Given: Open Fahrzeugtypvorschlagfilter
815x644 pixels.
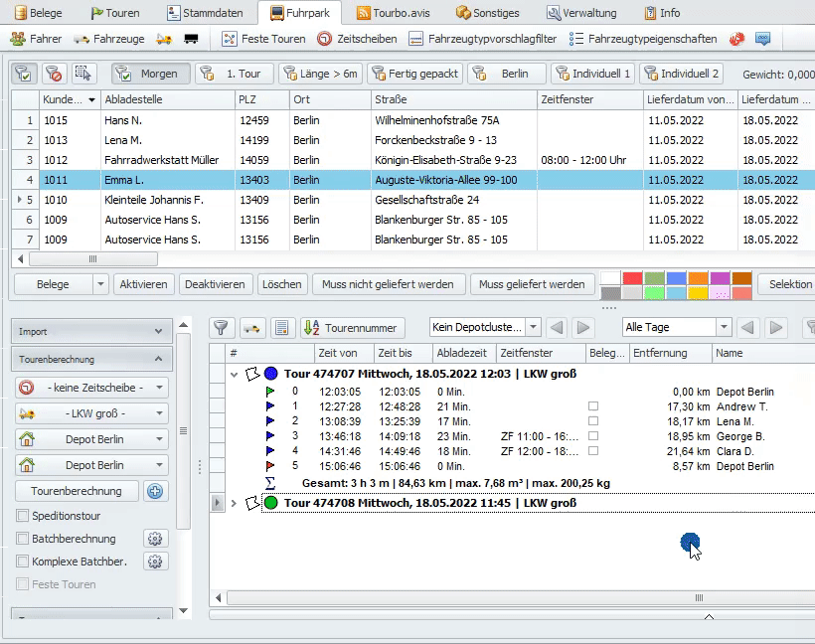Looking at the screenshot, I should 482,39.
